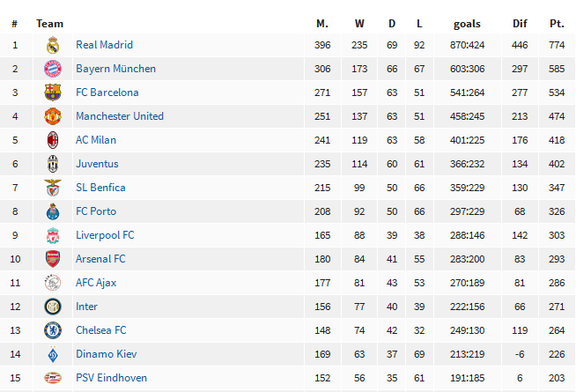Open the Real Madrid team link
Screen dimensions: 576x392
click(104, 45)
